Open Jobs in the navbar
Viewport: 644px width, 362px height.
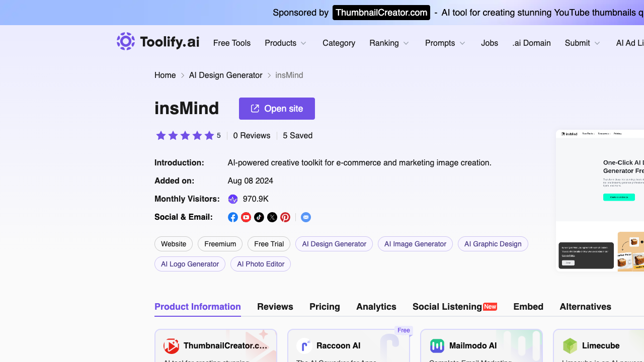click(x=490, y=43)
